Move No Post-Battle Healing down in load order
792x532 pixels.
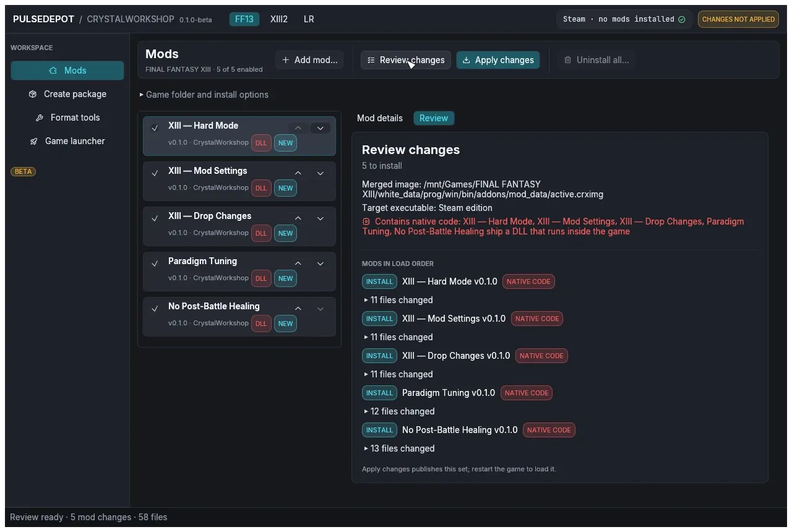point(321,309)
